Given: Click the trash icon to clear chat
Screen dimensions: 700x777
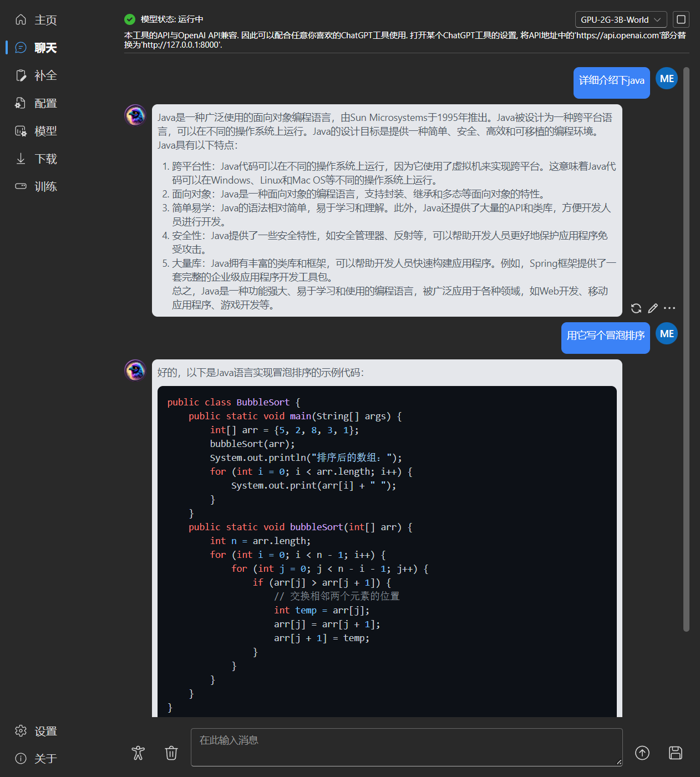Looking at the screenshot, I should pos(171,753).
